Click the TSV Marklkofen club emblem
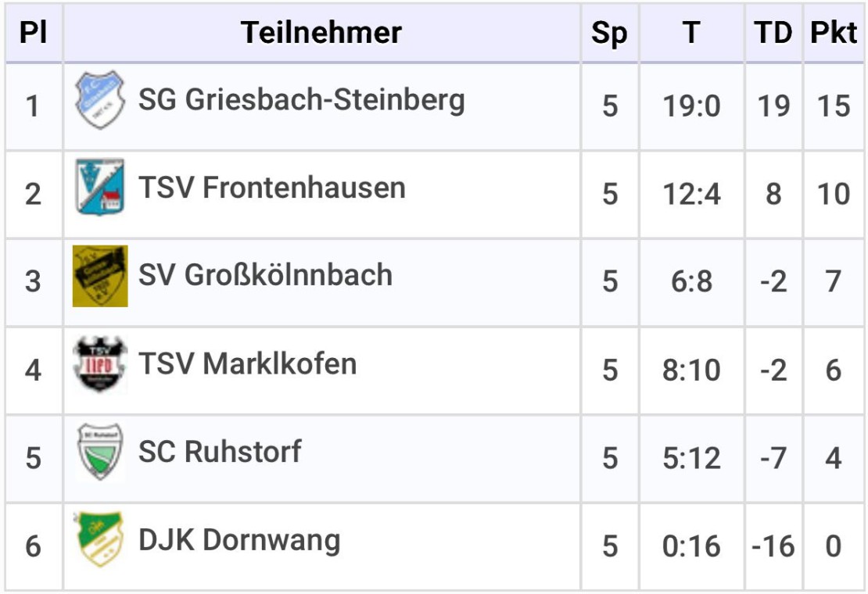868x594 pixels. [99, 364]
